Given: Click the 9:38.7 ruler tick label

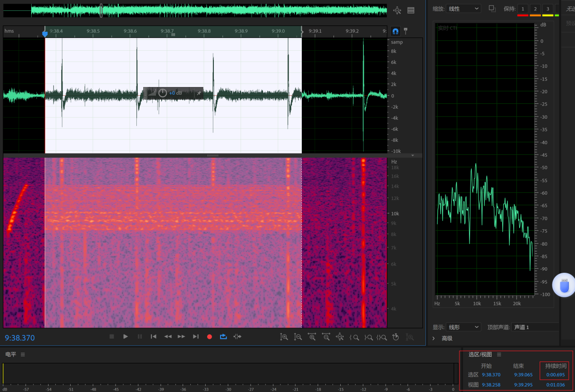Looking at the screenshot, I should click(167, 31).
